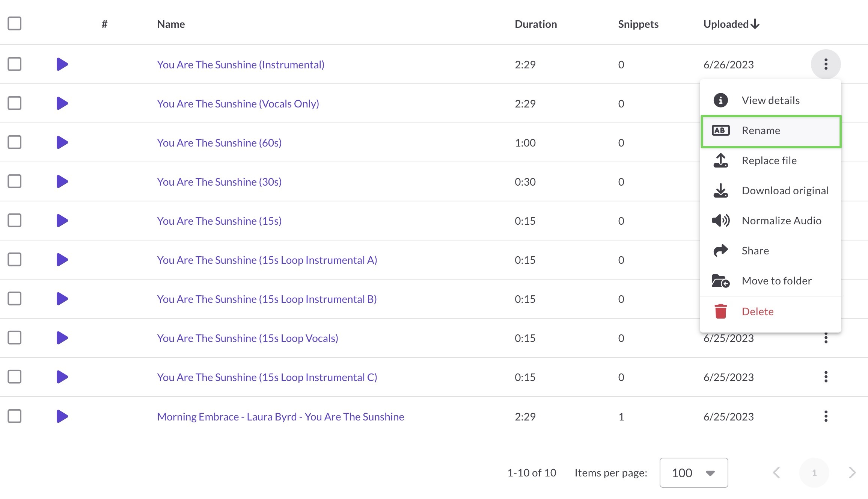Image resolution: width=868 pixels, height=499 pixels.
Task: Click the share arrow icon in menu
Action: (x=720, y=251)
